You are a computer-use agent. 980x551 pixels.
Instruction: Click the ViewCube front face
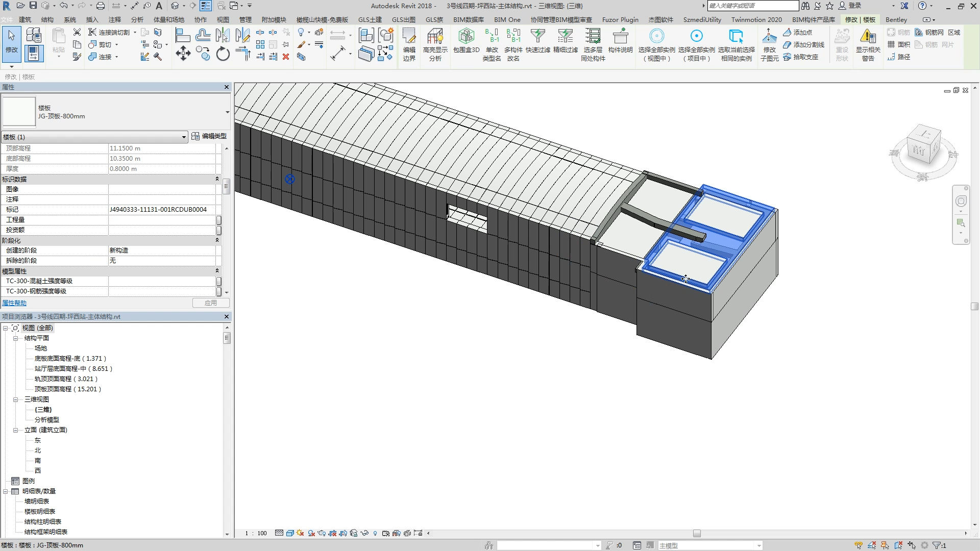[919, 150]
